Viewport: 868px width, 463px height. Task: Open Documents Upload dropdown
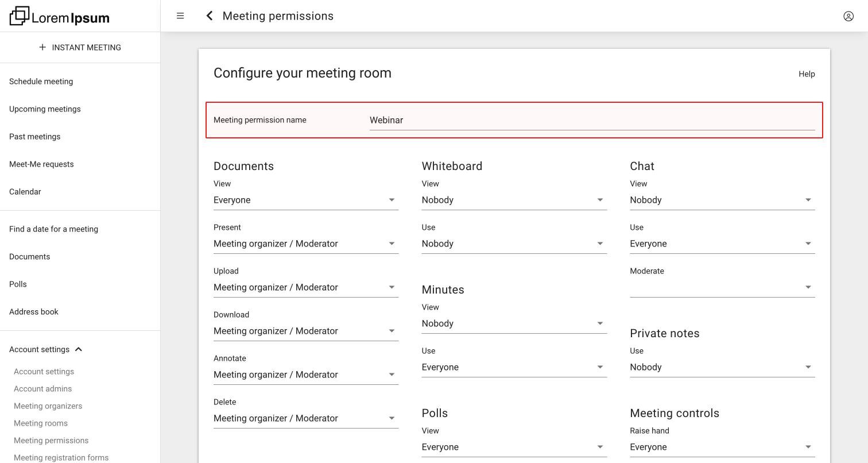tap(306, 287)
